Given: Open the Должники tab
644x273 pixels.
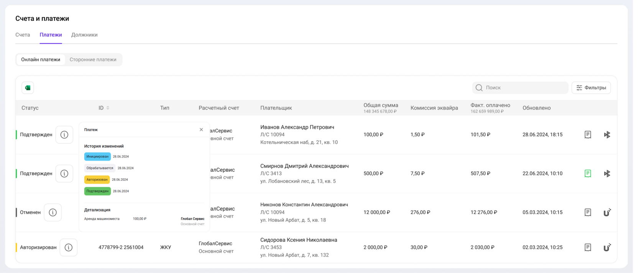Looking at the screenshot, I should (x=84, y=35).
